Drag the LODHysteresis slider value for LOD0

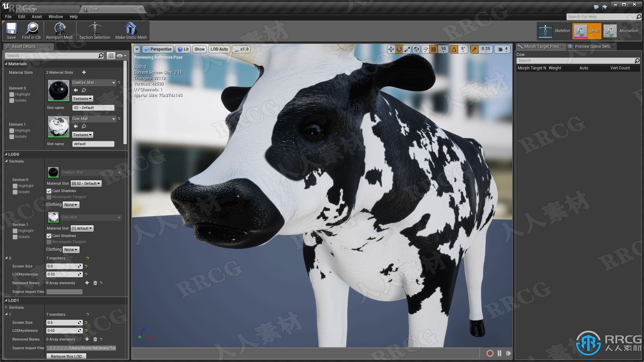point(64,274)
